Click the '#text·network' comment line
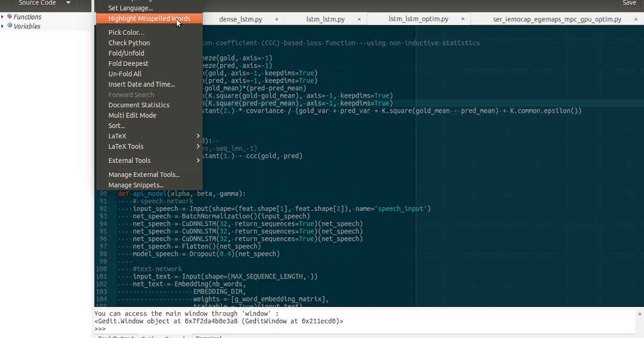The height and width of the screenshot is (338, 644). tap(157, 269)
